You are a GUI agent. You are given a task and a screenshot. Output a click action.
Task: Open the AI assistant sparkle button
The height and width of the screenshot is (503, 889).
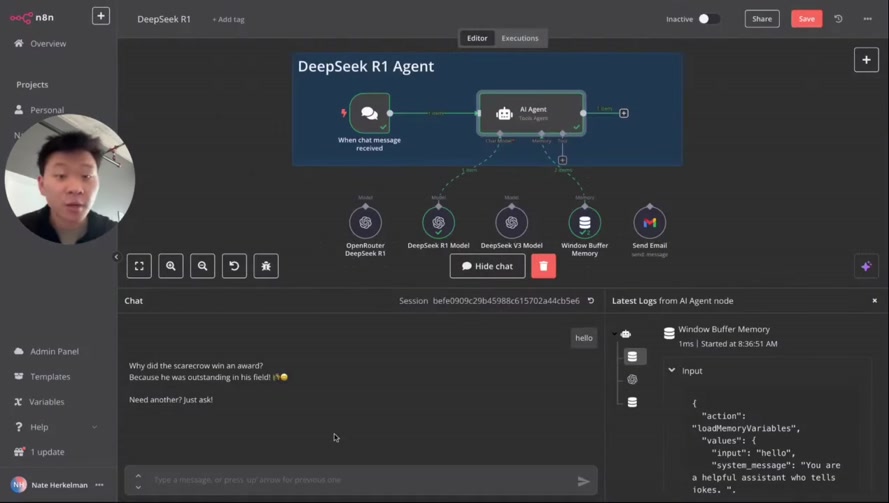866,266
